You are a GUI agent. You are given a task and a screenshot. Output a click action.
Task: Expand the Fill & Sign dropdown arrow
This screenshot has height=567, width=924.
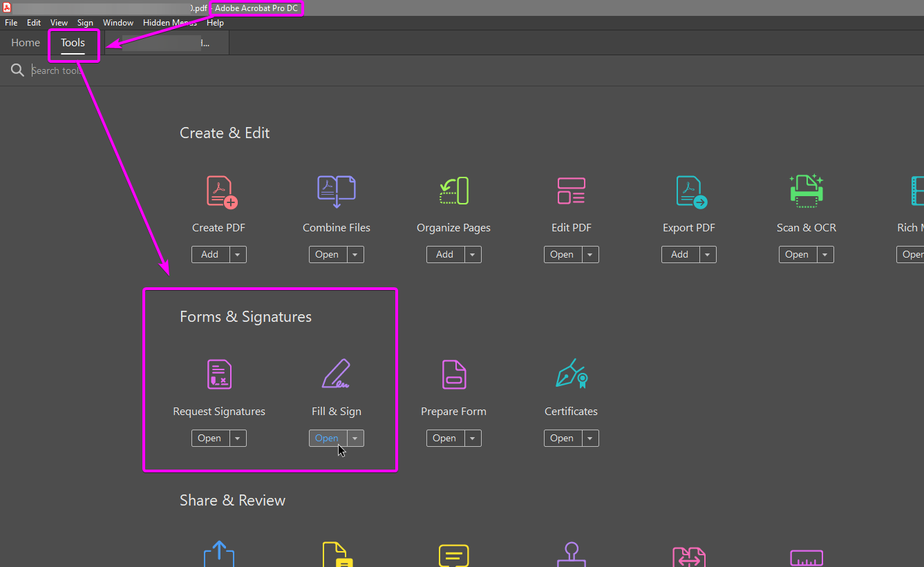pyautogui.click(x=355, y=438)
